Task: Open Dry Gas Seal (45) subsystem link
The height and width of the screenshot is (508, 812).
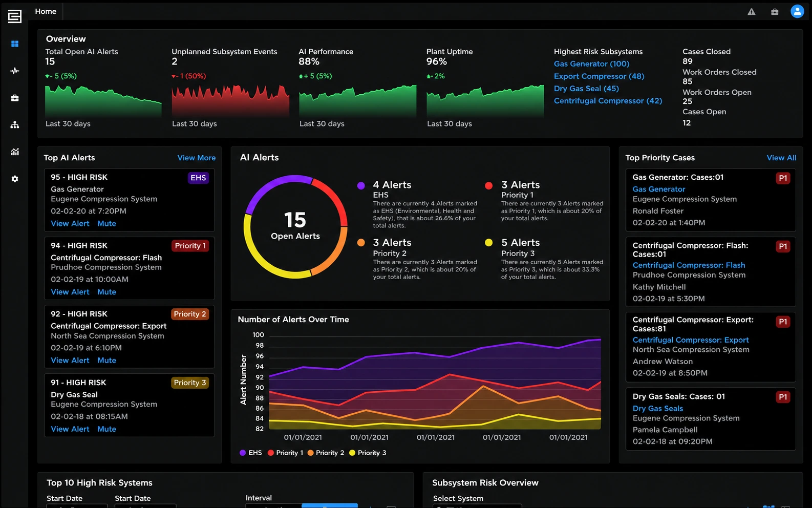Action: 587,89
